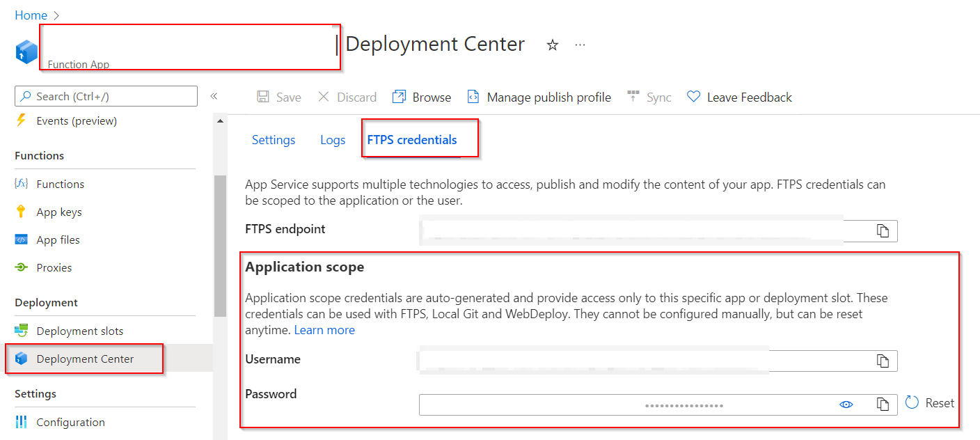Copy the FTPS endpoint value
980x440 pixels.
[x=883, y=231]
